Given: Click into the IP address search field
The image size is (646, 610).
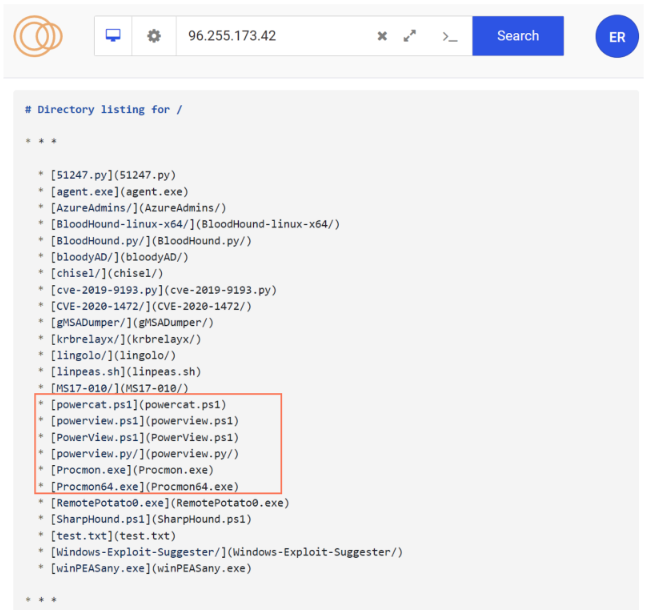Looking at the screenshot, I should tap(270, 36).
